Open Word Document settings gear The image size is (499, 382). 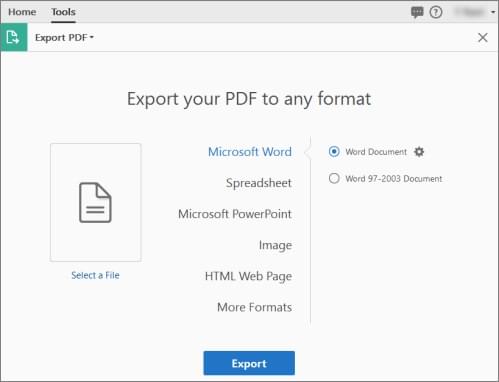click(x=419, y=152)
